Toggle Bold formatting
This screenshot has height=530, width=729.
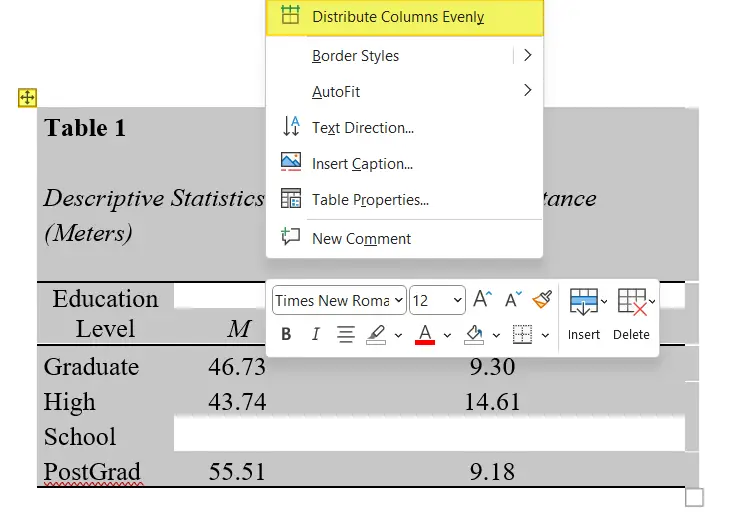(286, 334)
